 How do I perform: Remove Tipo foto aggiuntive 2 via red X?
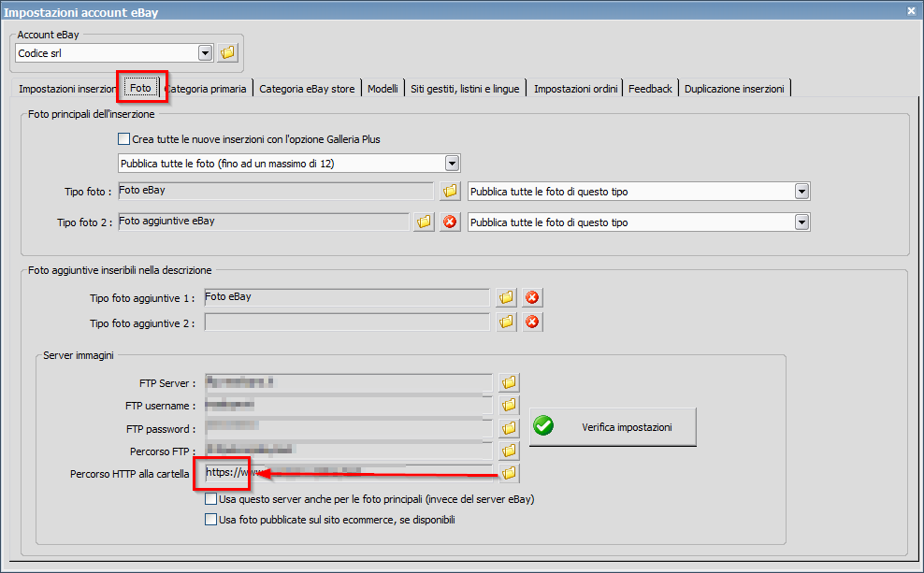532,322
